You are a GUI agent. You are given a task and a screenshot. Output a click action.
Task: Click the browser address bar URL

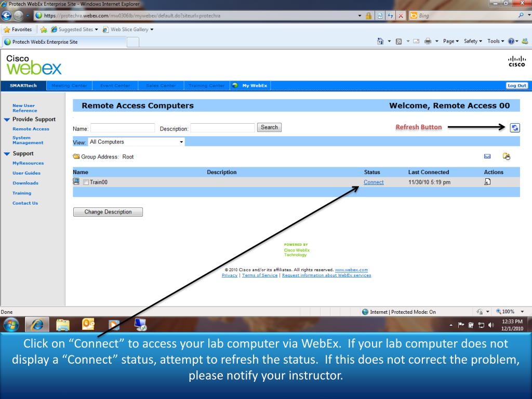tap(132, 16)
